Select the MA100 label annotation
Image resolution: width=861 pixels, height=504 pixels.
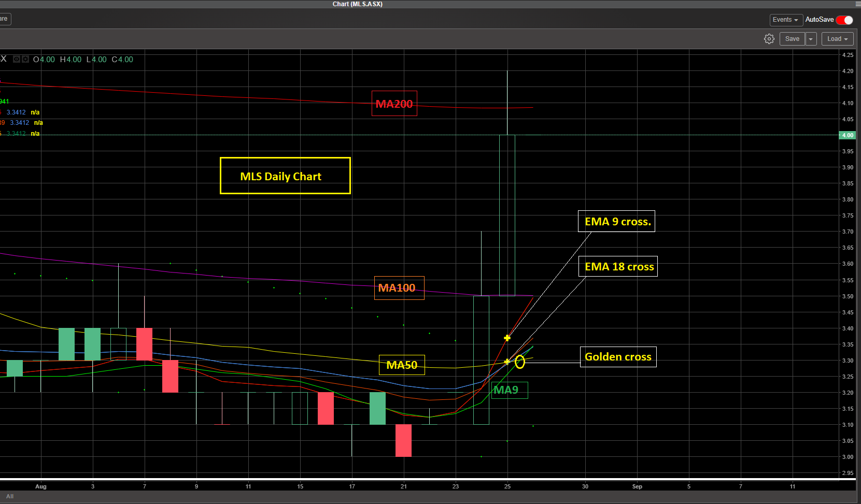coord(399,288)
